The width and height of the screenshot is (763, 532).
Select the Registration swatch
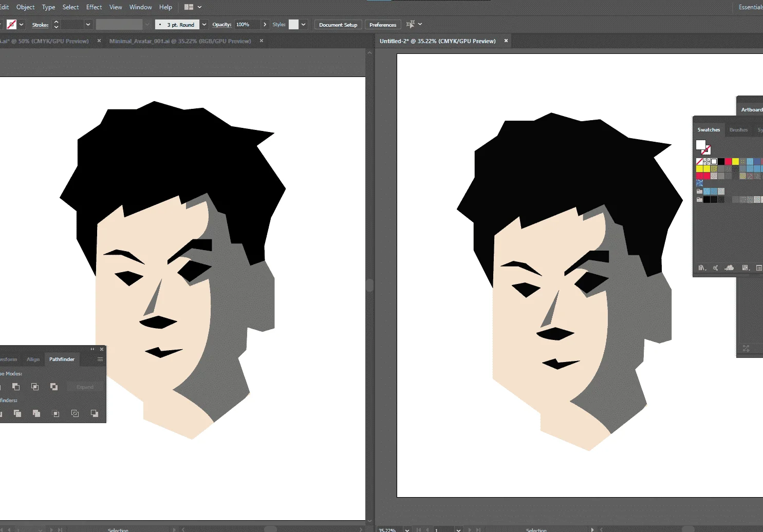tap(706, 162)
